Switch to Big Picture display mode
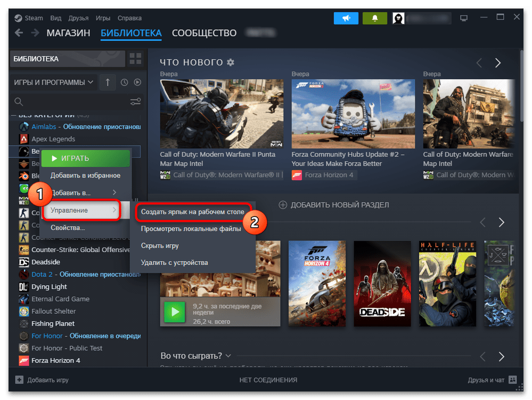The image size is (532, 400). pos(463,18)
